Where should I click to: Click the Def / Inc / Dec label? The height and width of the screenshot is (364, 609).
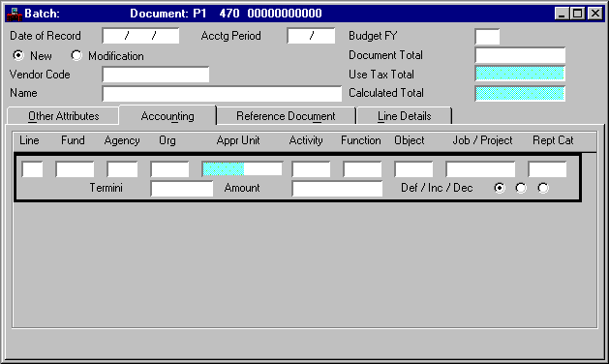coord(437,188)
